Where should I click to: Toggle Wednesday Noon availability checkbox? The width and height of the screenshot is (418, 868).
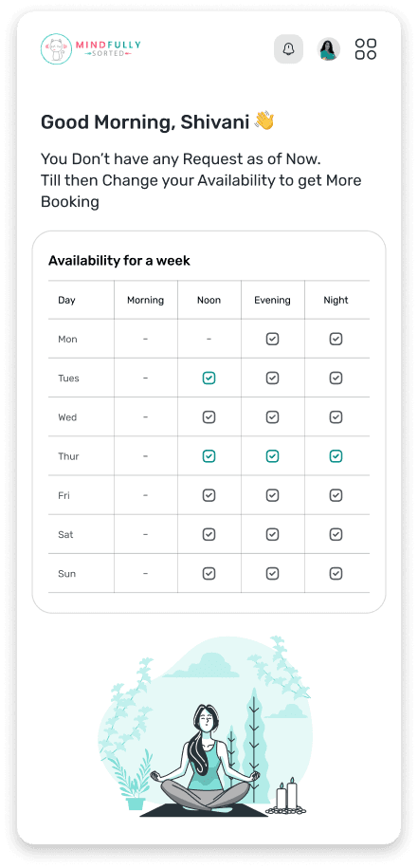pyautogui.click(x=209, y=416)
